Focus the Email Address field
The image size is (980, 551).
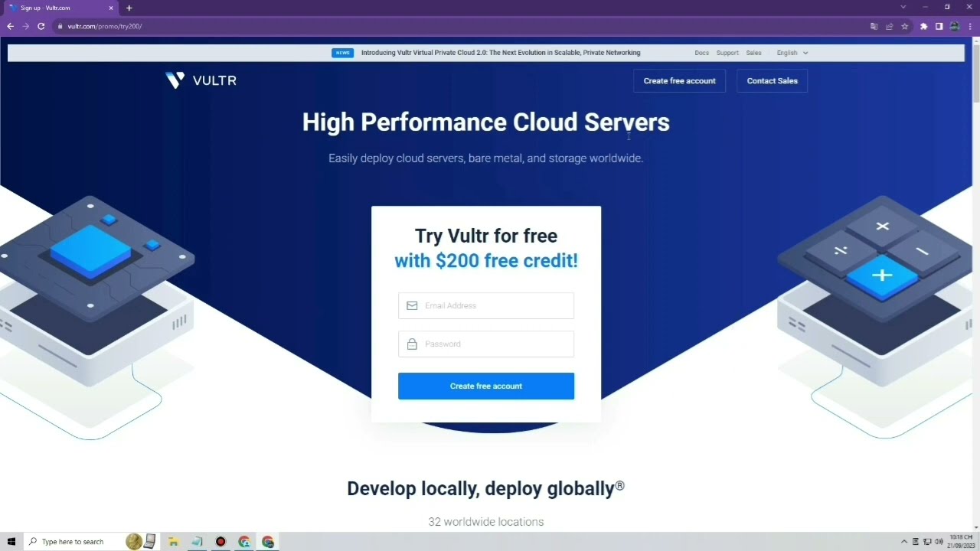(486, 305)
